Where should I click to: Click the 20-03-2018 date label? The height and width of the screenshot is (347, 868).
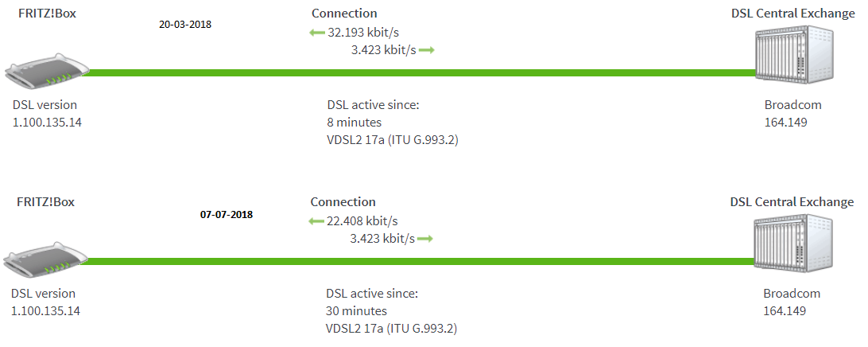[x=185, y=25]
